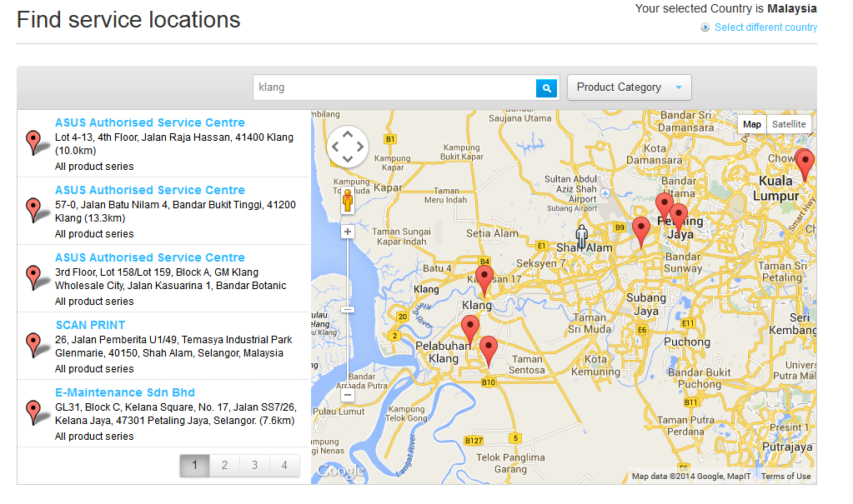Open the Product Category dropdown
Viewport: 853px width, 504px height.
point(629,87)
